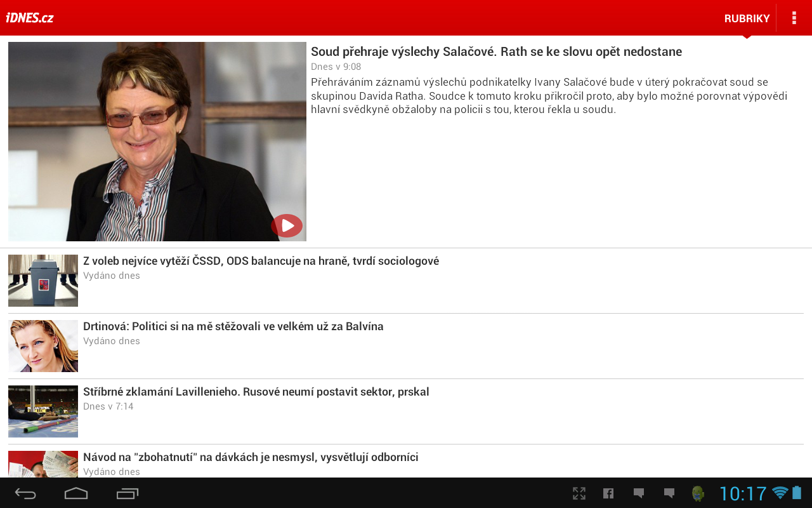Open the Drtinová interview article
812x508 pixels.
pos(233,326)
